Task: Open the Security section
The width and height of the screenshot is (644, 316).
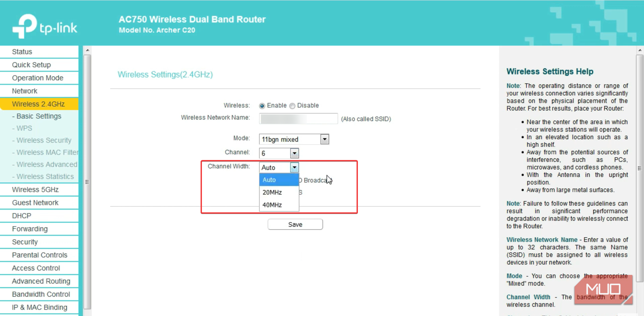Action: coord(39,242)
